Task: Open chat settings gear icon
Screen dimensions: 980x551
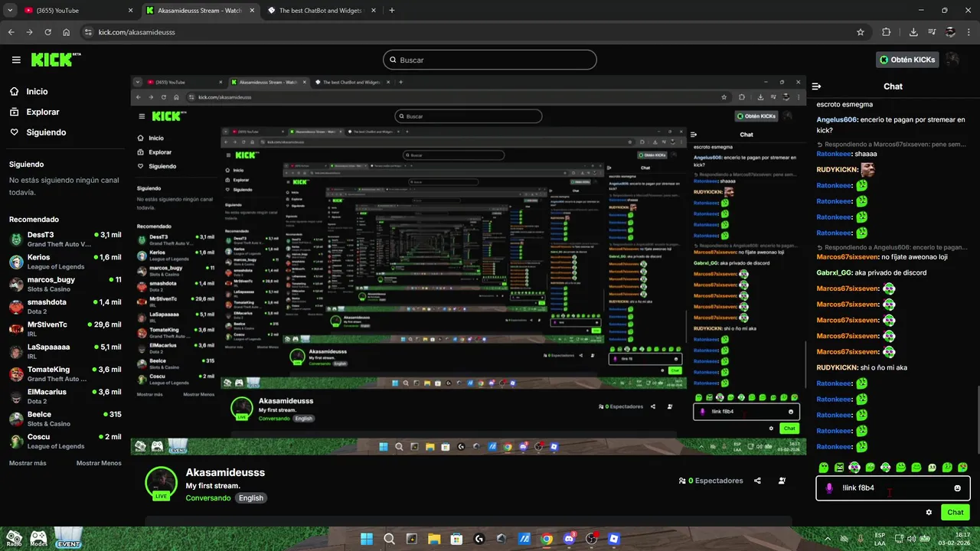Action: pos(929,512)
